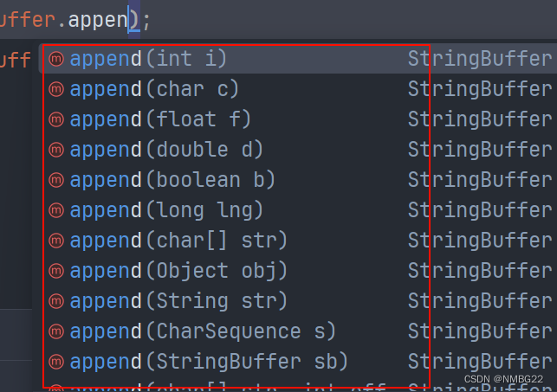The width and height of the screenshot is (557, 392).
Task: Click method icon beside append(double d)
Action: point(56,150)
